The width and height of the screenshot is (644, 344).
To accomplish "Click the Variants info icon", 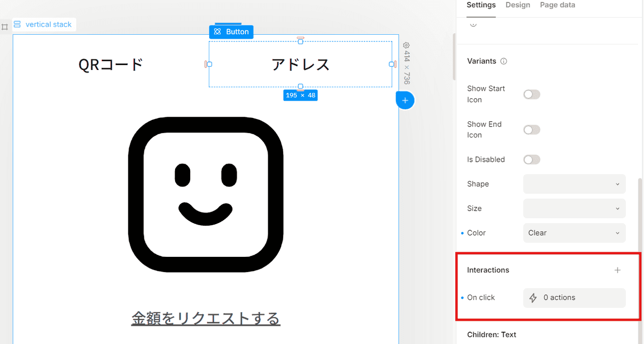I will pyautogui.click(x=504, y=61).
